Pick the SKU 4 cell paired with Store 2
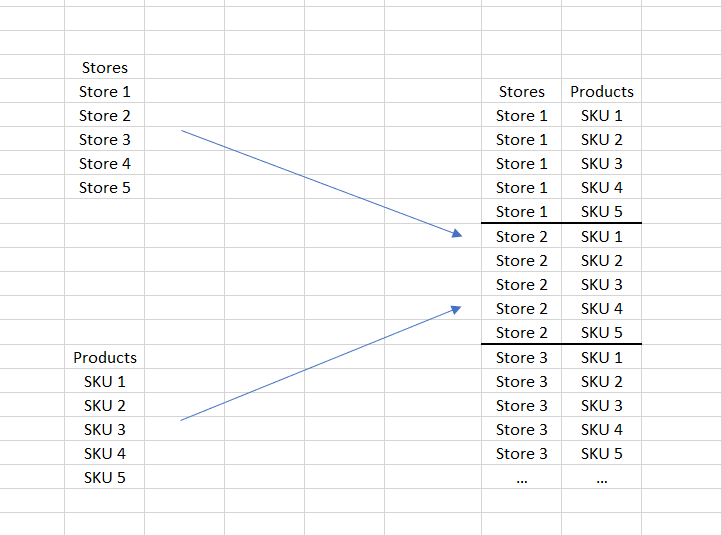722x535 pixels. coord(602,308)
